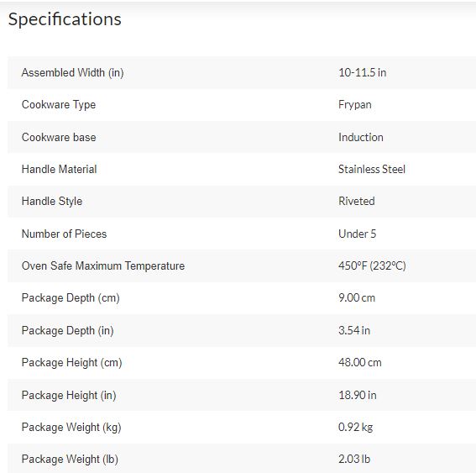
Task: Select the Cookware Type label
Action: [x=59, y=105]
